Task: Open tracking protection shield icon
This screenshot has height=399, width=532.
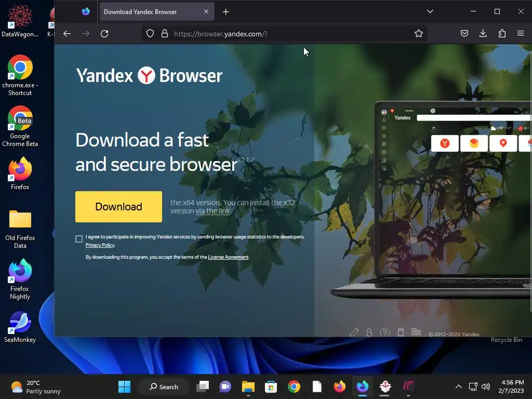Action: 150,34
